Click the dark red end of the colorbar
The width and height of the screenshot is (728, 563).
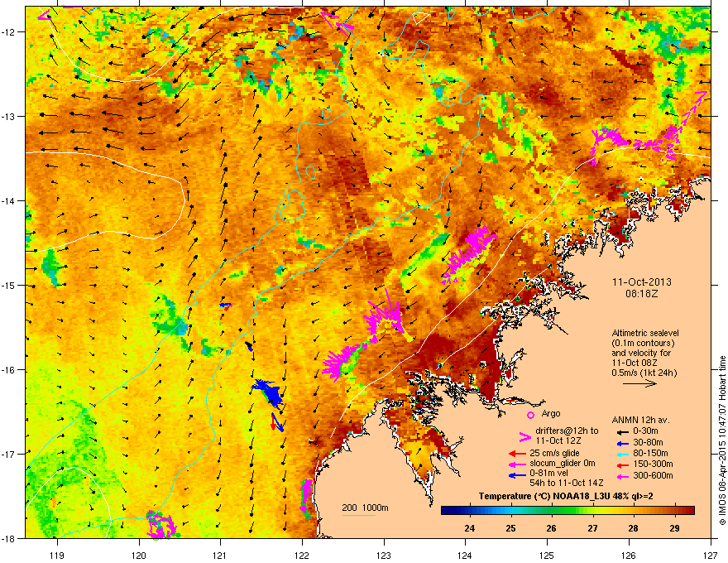click(691, 511)
